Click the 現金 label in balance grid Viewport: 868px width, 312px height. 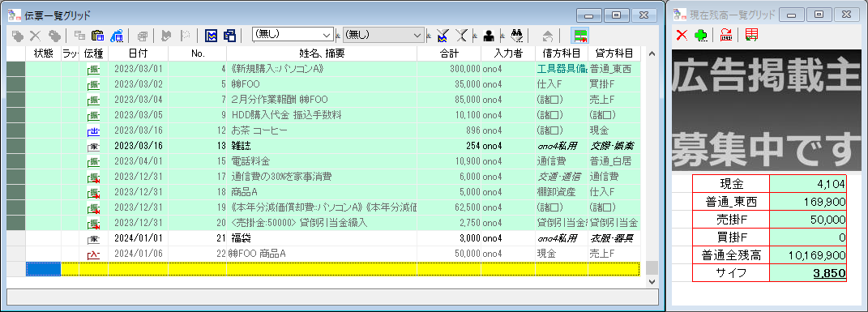coord(731,184)
